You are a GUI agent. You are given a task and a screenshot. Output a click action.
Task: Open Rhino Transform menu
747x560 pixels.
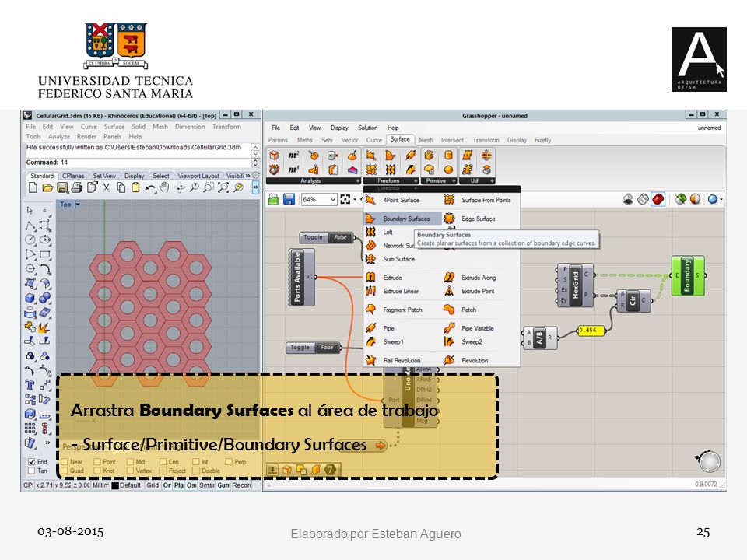[x=226, y=127]
